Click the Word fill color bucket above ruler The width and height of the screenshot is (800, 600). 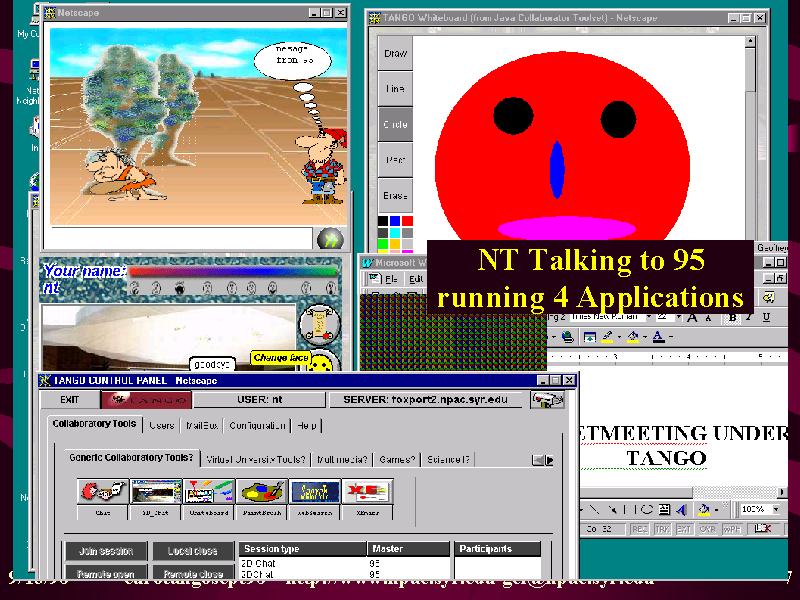pyautogui.click(x=633, y=337)
